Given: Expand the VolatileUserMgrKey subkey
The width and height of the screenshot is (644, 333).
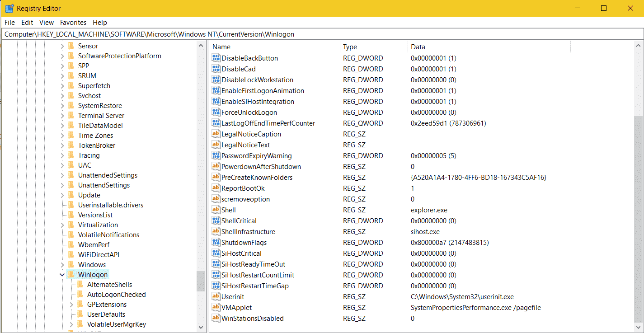Looking at the screenshot, I should pos(71,324).
